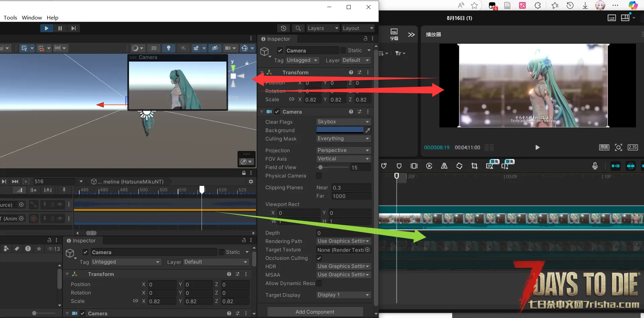This screenshot has height=318, width=644.
Task: Open Layer Default dropdown in top Inspector
Action: tap(356, 60)
